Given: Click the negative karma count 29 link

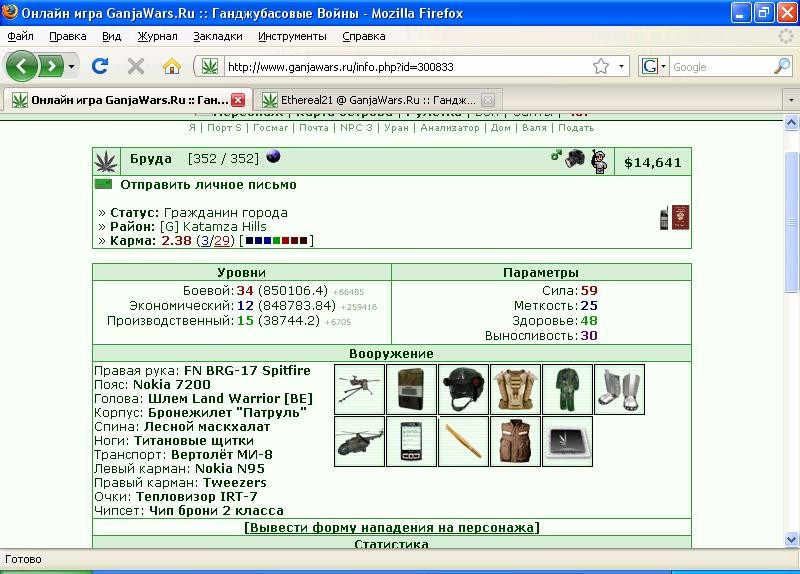Looking at the screenshot, I should [221, 240].
